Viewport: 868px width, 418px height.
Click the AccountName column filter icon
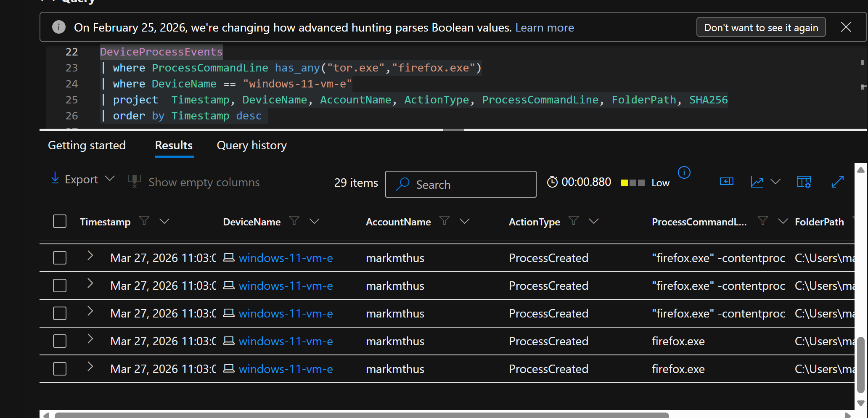445,221
